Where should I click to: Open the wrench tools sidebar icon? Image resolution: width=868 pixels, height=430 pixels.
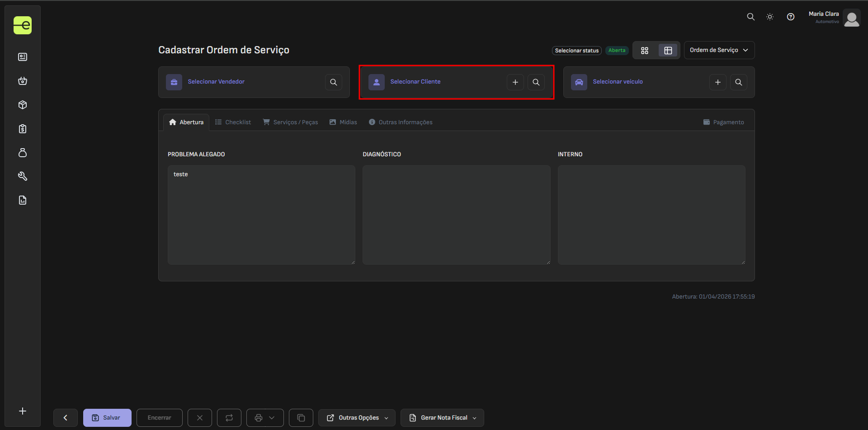[23, 176]
